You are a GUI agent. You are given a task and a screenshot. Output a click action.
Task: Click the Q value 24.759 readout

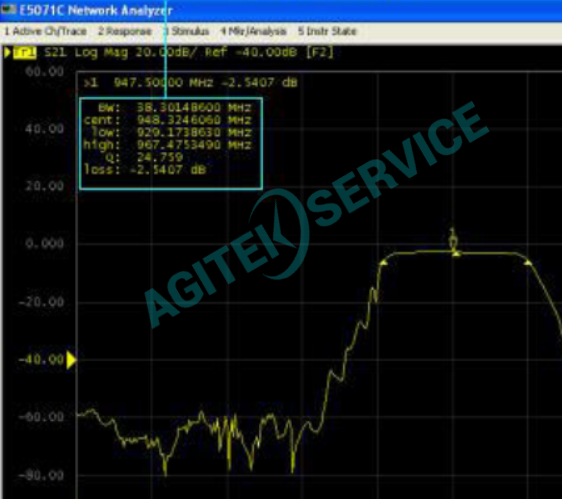pos(160,157)
